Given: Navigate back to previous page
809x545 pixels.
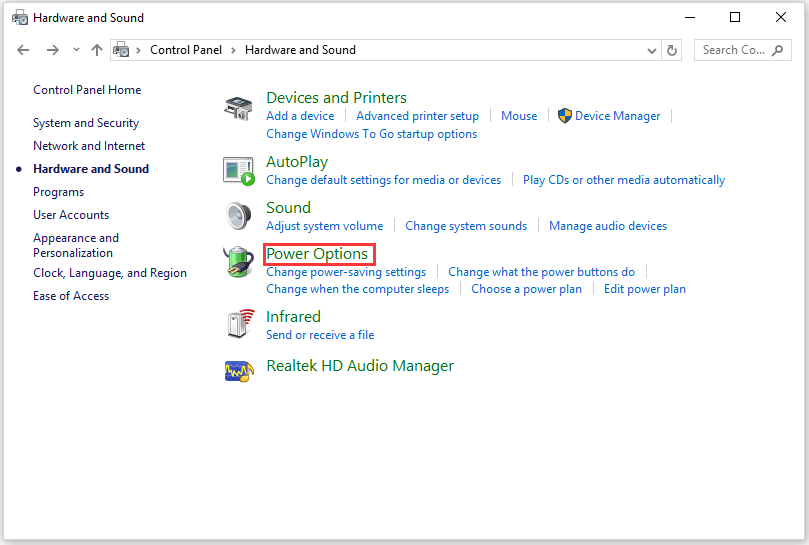Looking at the screenshot, I should (24, 50).
